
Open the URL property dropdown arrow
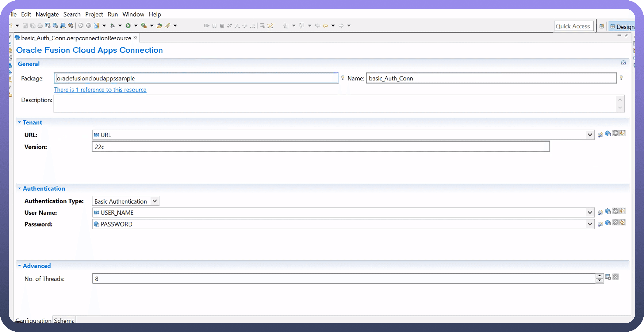click(x=590, y=135)
